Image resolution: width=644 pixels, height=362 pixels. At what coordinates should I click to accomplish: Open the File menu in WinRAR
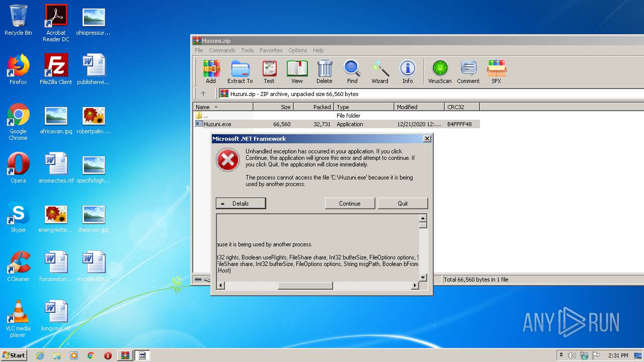coord(199,50)
